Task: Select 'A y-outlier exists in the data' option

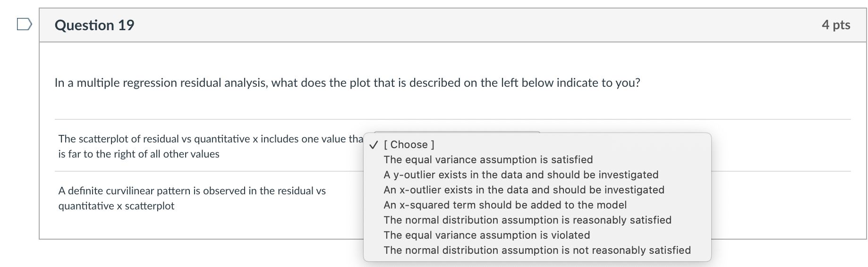Action: click(x=520, y=175)
